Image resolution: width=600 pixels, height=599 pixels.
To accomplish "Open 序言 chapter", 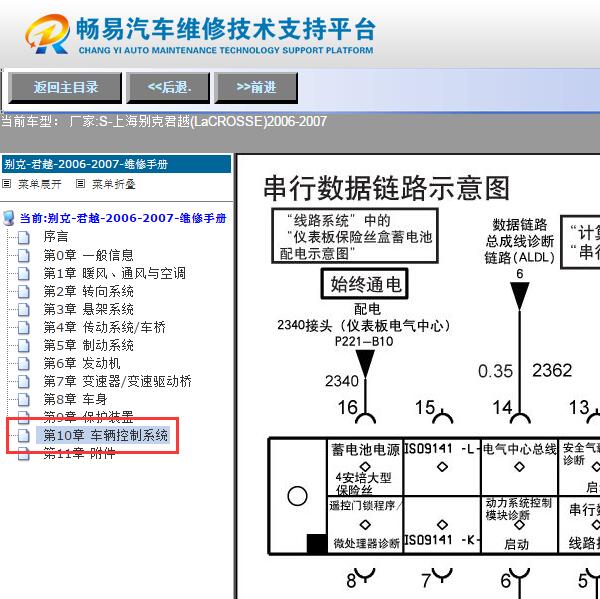I will pos(56,237).
